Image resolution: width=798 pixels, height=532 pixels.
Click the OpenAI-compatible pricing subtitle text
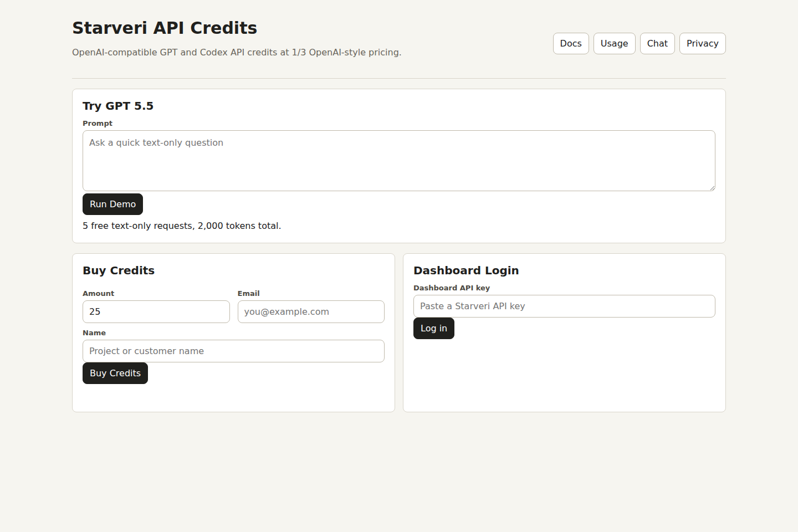click(x=237, y=52)
